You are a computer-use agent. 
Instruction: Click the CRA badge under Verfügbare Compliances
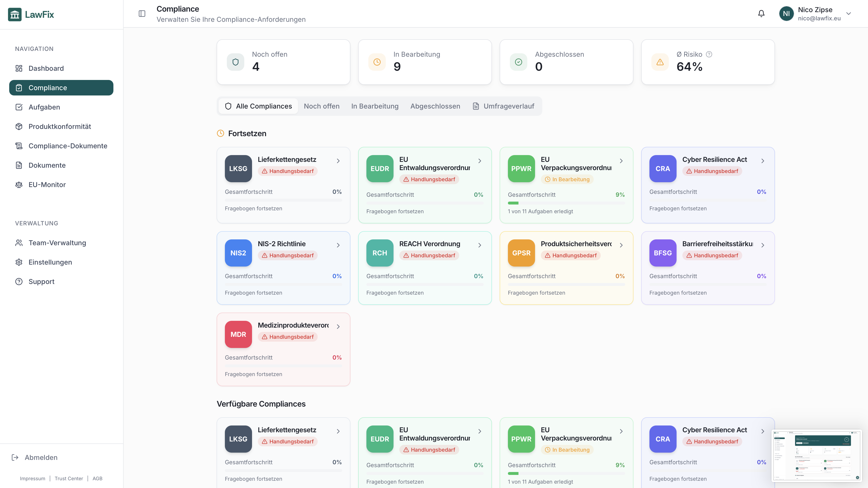point(663,439)
